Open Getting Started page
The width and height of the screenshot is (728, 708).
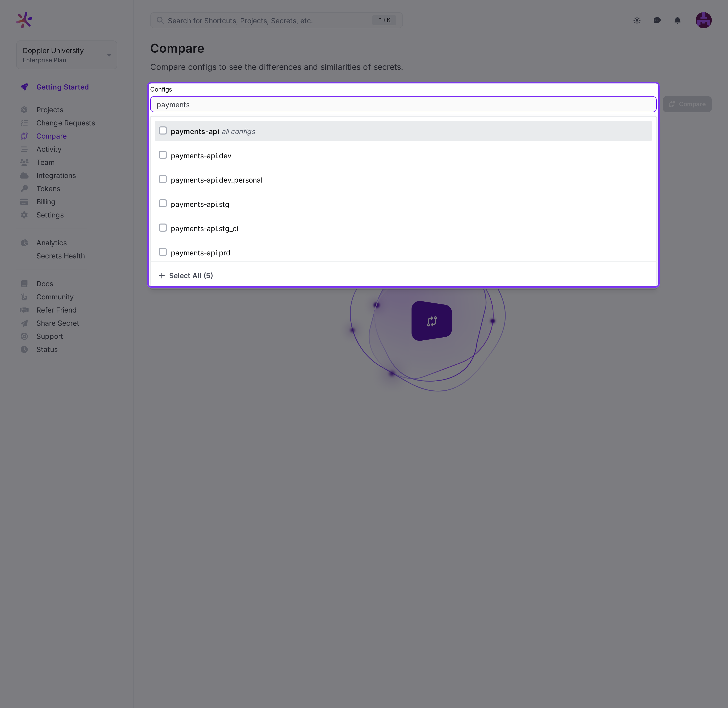tap(62, 87)
